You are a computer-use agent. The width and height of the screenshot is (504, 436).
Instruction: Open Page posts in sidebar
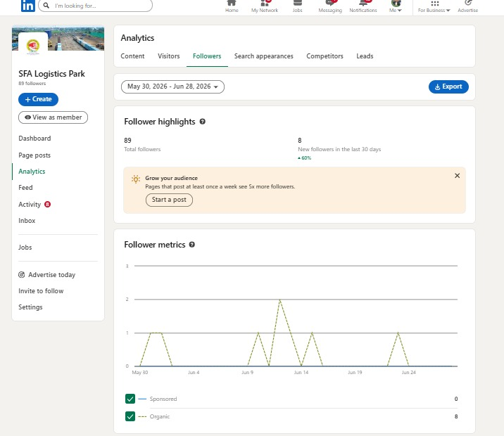click(34, 155)
